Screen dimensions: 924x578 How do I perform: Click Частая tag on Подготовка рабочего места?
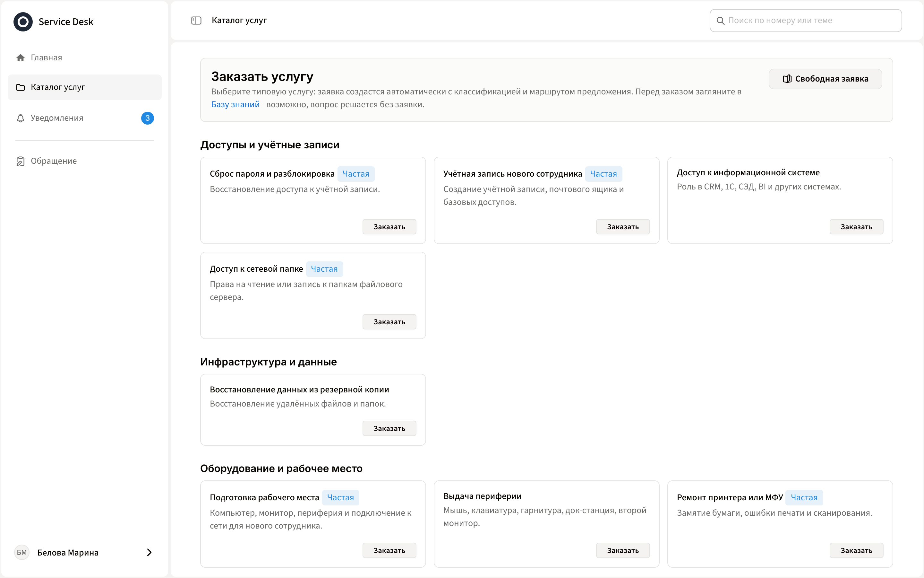pos(340,498)
